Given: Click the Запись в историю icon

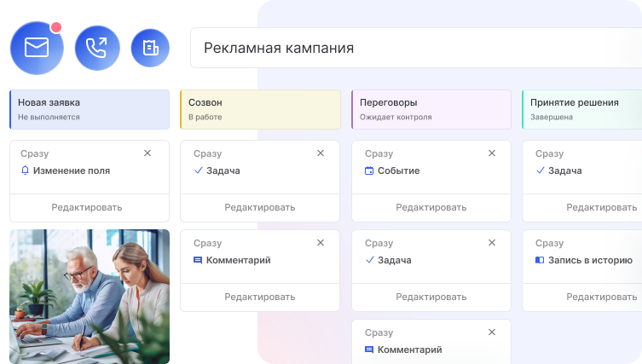Looking at the screenshot, I should (x=539, y=260).
